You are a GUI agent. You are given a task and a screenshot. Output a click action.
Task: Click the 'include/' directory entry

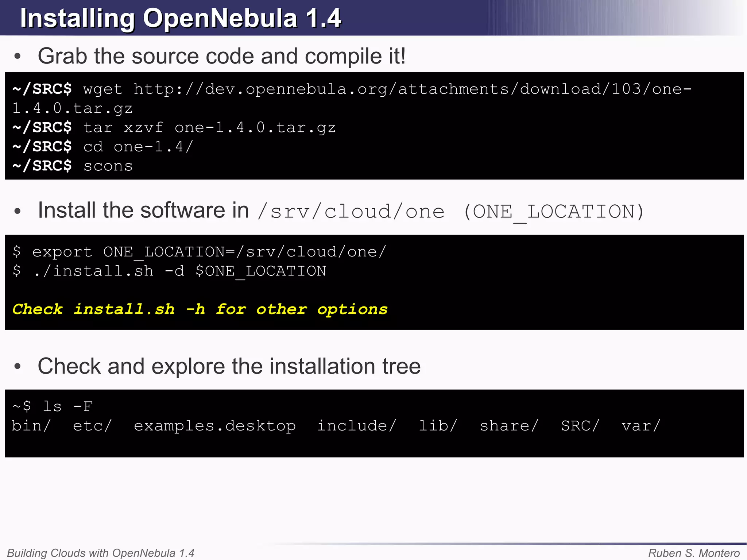[357, 426]
